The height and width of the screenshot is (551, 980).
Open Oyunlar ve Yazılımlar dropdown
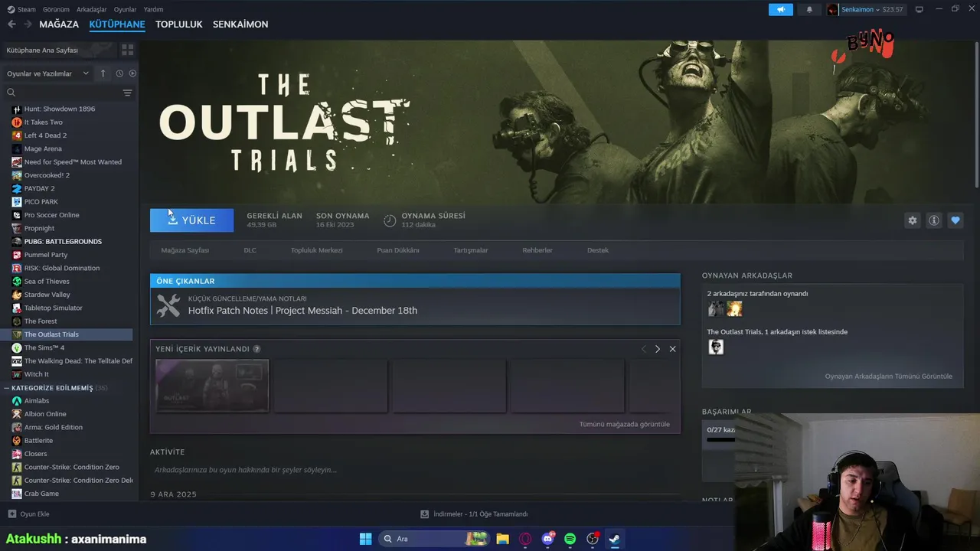(47, 73)
